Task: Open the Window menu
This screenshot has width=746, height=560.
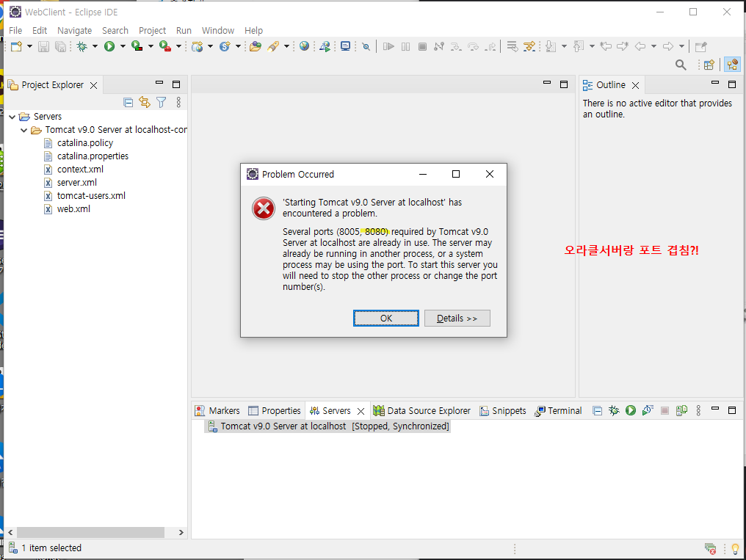Action: pos(218,30)
